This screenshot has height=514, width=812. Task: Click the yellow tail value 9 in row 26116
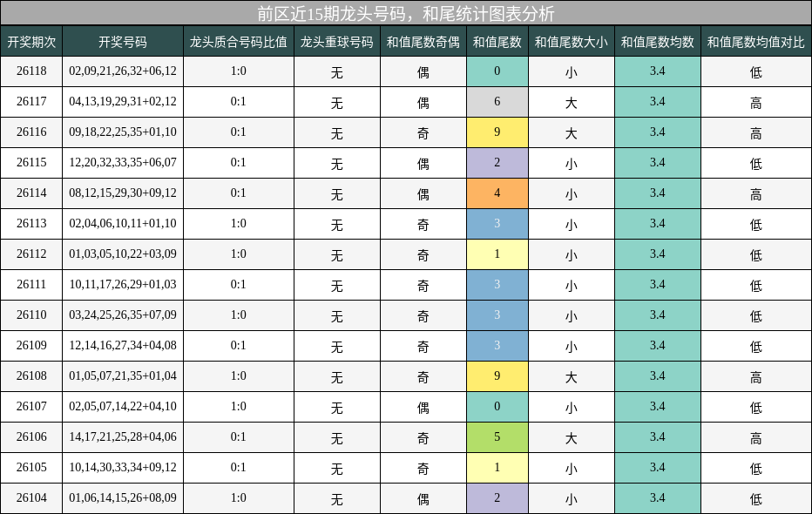[x=497, y=132]
